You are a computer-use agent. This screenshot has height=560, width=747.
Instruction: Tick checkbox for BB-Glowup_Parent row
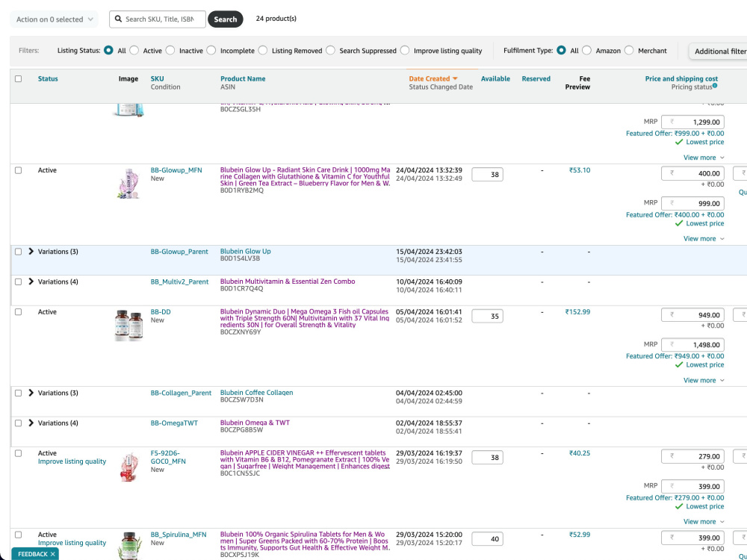[x=18, y=252]
